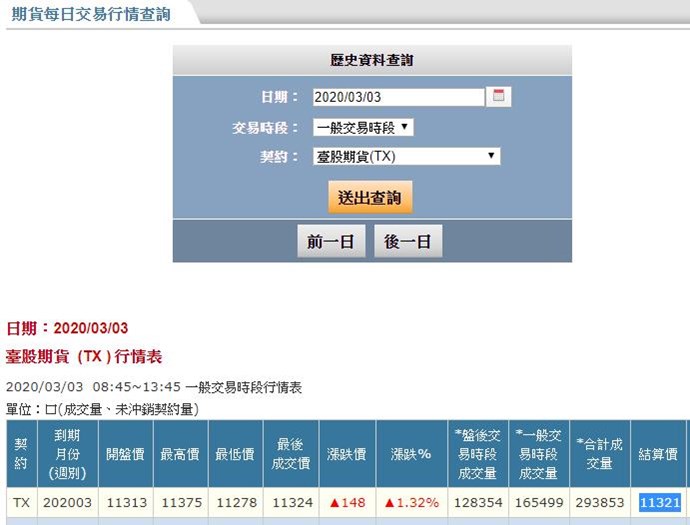Click the 最高價 column header
Viewport: 690px width, 525px height.
[x=180, y=454]
